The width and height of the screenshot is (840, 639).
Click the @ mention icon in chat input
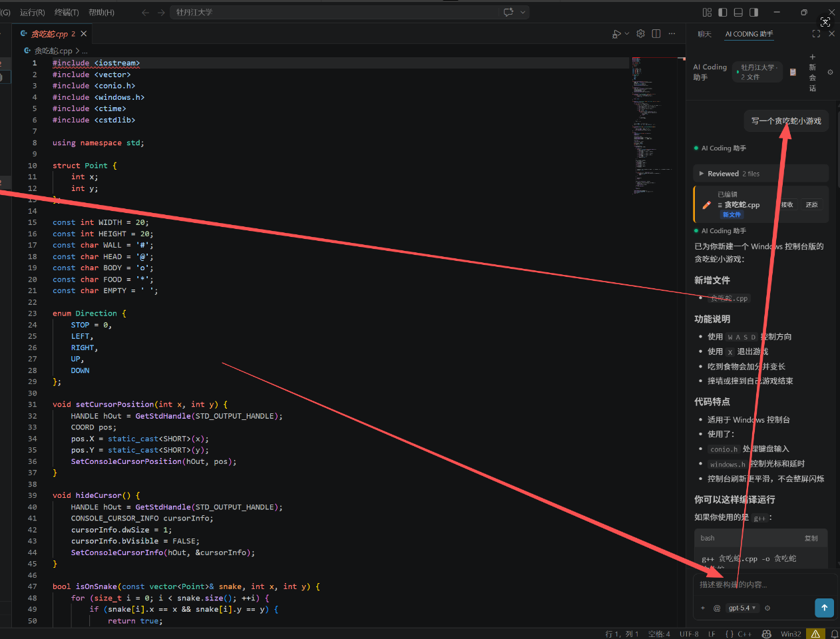(717, 608)
